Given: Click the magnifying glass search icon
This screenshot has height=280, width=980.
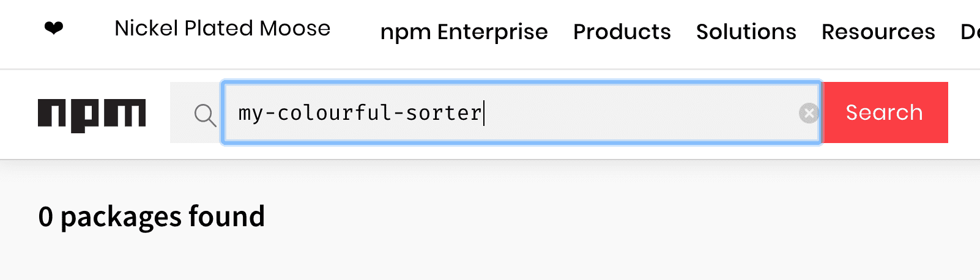Looking at the screenshot, I should [205, 115].
